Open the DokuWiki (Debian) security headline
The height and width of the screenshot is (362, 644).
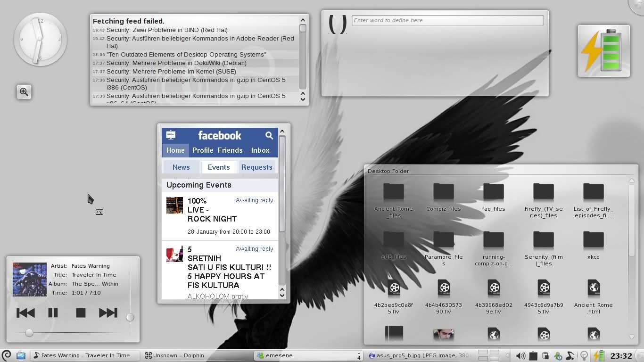point(176,63)
